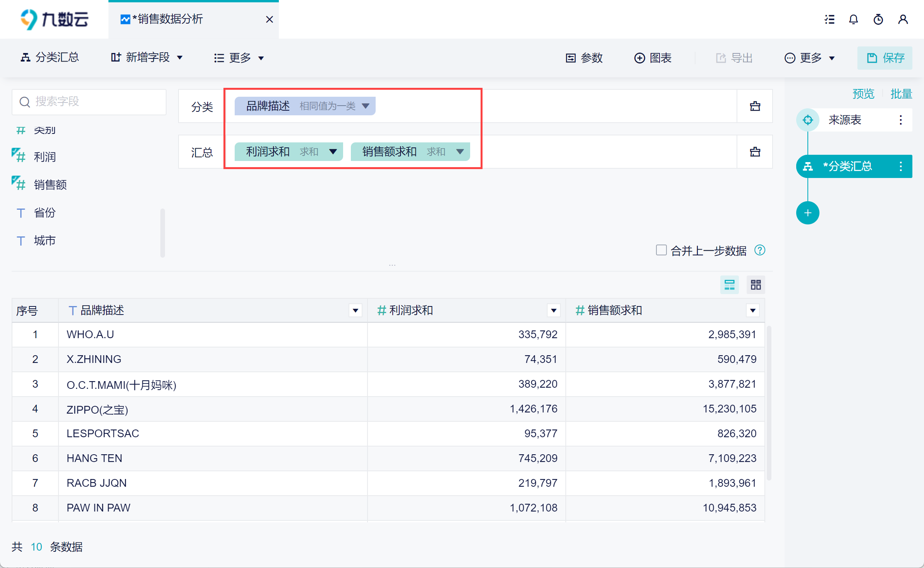Select the RACB JJQN brand cell

point(213,483)
